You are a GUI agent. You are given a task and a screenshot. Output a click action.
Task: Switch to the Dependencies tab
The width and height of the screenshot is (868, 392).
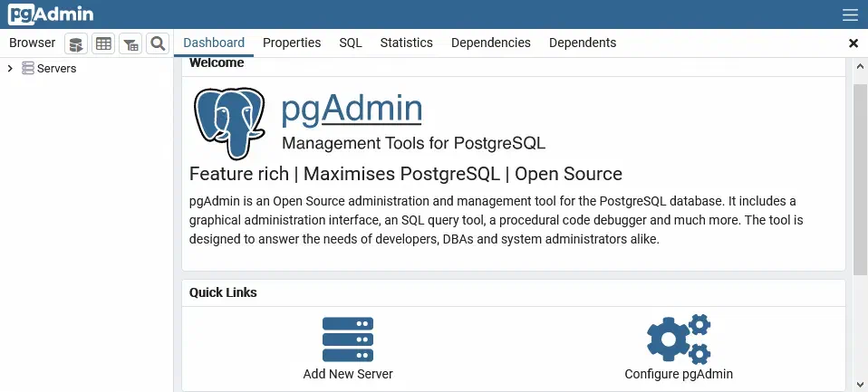(x=491, y=43)
